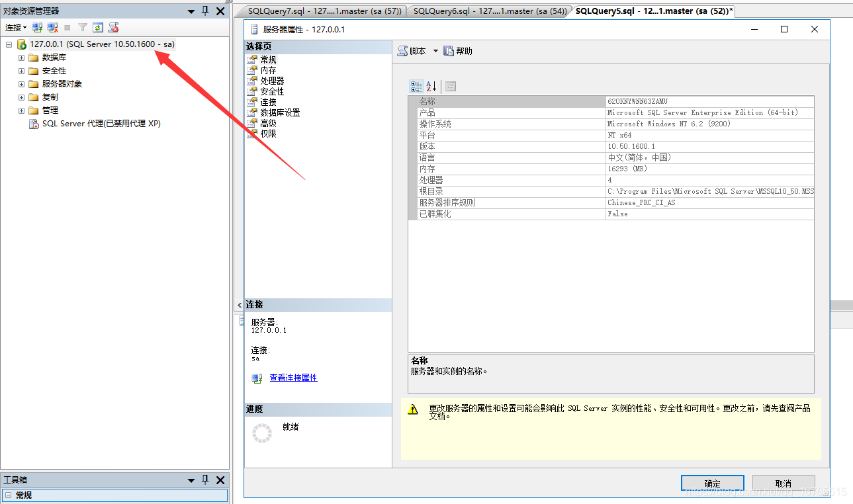Select the 根目录 property row
Screen dimensions: 853x504
pyautogui.click(x=611, y=192)
